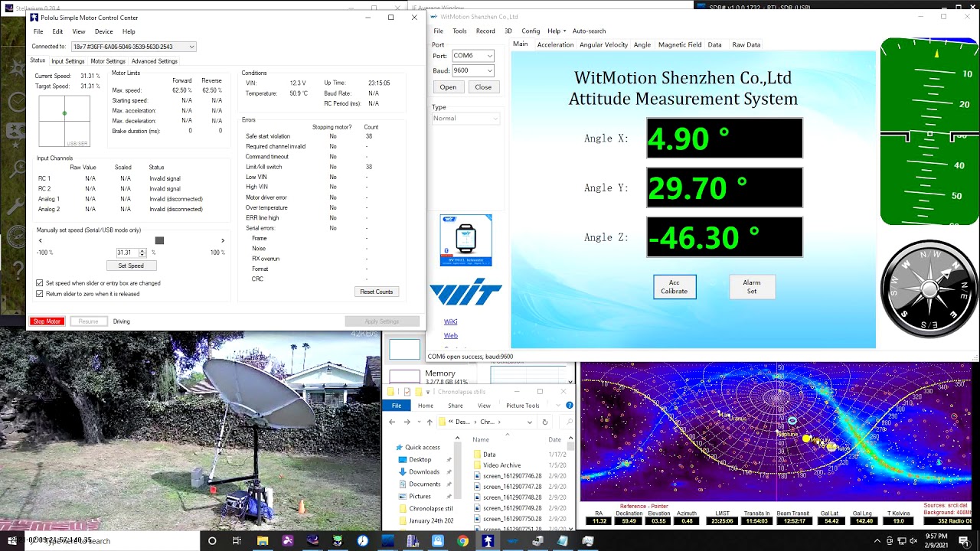Viewport: 980px width, 551px height.
Task: Click the speed percentage entry box
Action: [127, 253]
